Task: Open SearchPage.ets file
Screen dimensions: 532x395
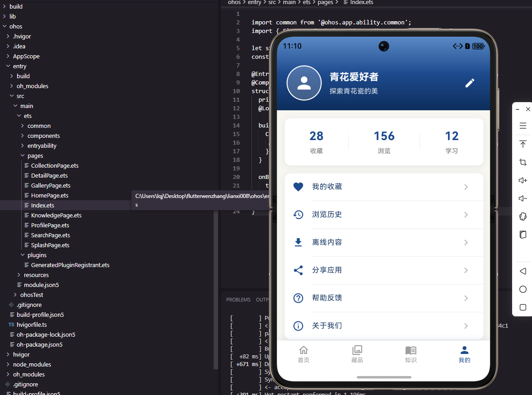Action: (50, 235)
